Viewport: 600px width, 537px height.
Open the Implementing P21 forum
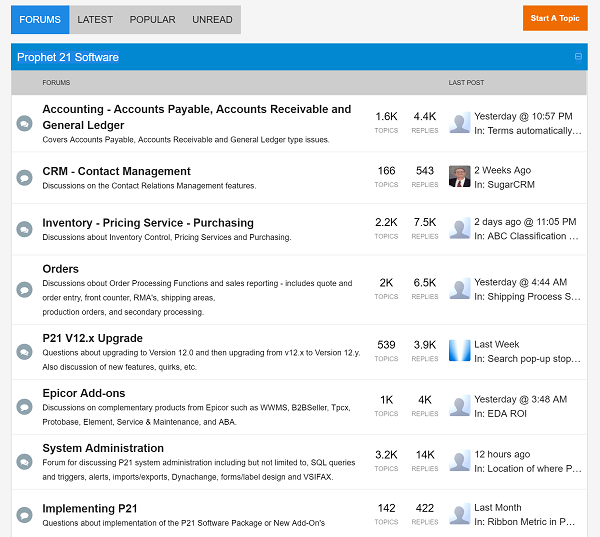[90, 509]
